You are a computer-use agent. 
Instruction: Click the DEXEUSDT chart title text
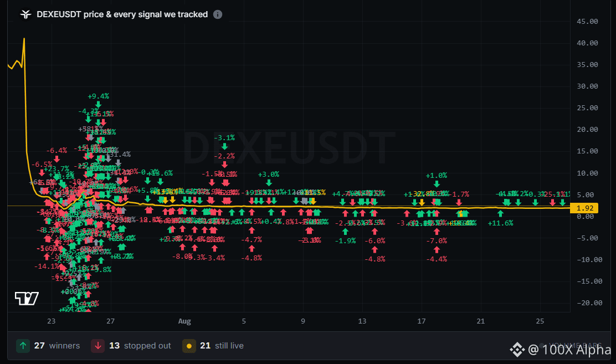pos(122,14)
